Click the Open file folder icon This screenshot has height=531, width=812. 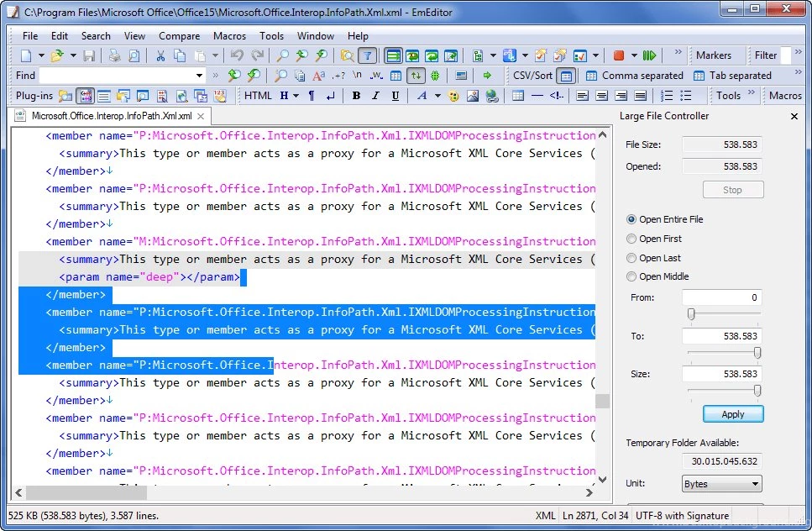[x=57, y=55]
